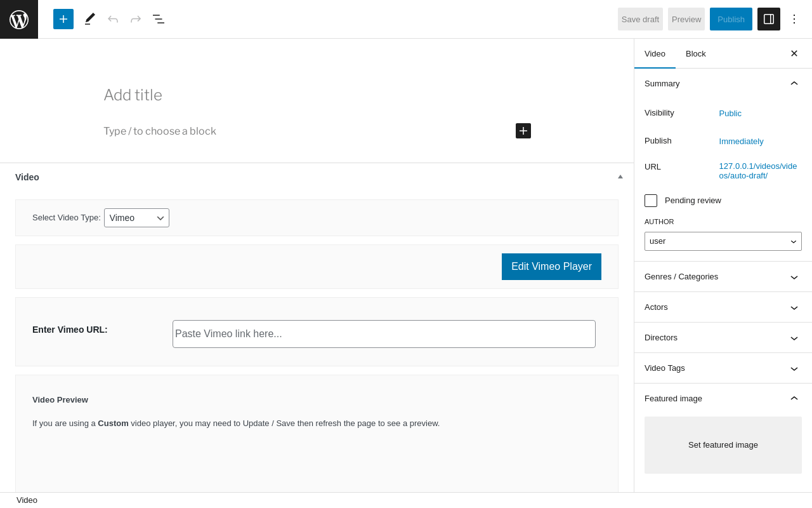Switch to the Video sidebar tab
812x508 pixels.
[x=655, y=53]
